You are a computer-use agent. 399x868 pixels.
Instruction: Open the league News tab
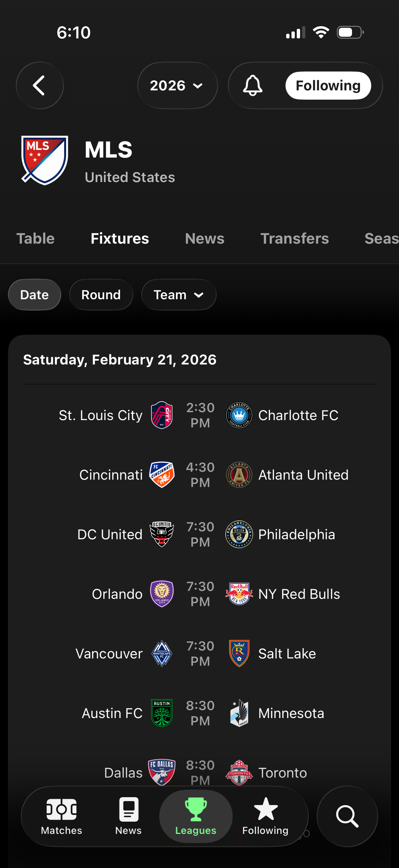click(x=204, y=239)
